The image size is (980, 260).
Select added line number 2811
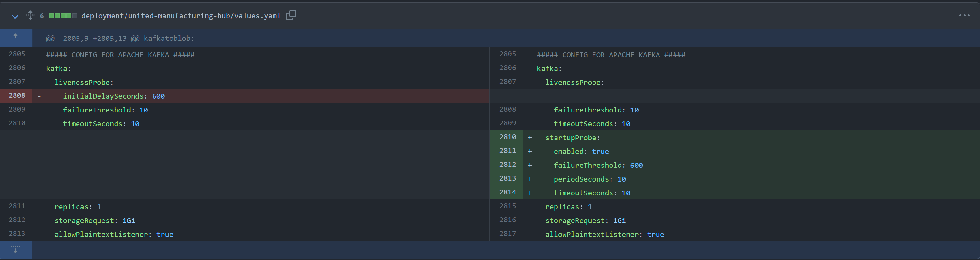tap(508, 151)
